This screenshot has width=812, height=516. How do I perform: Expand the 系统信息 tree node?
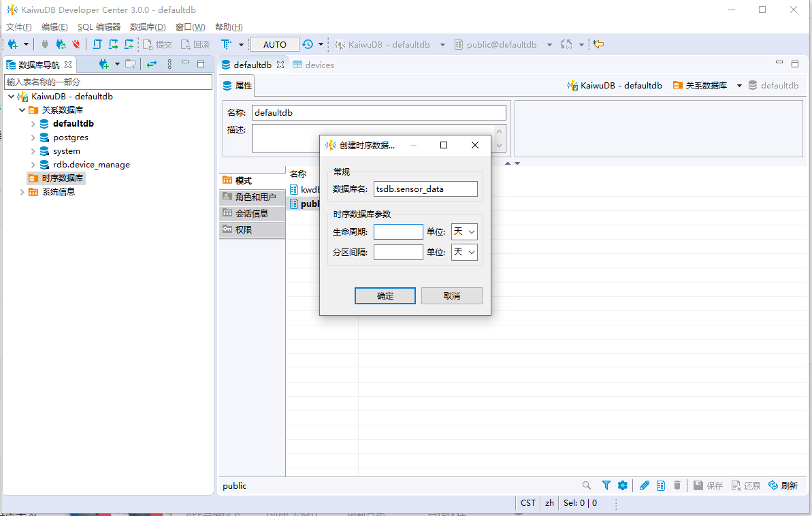click(x=22, y=192)
